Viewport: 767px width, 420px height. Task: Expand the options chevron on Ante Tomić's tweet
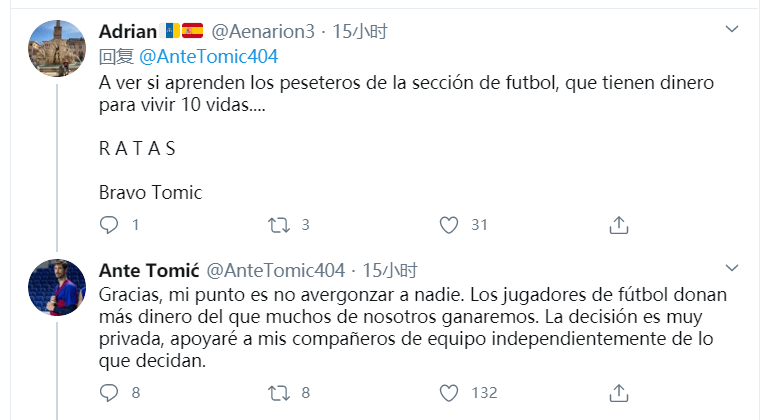click(x=732, y=269)
